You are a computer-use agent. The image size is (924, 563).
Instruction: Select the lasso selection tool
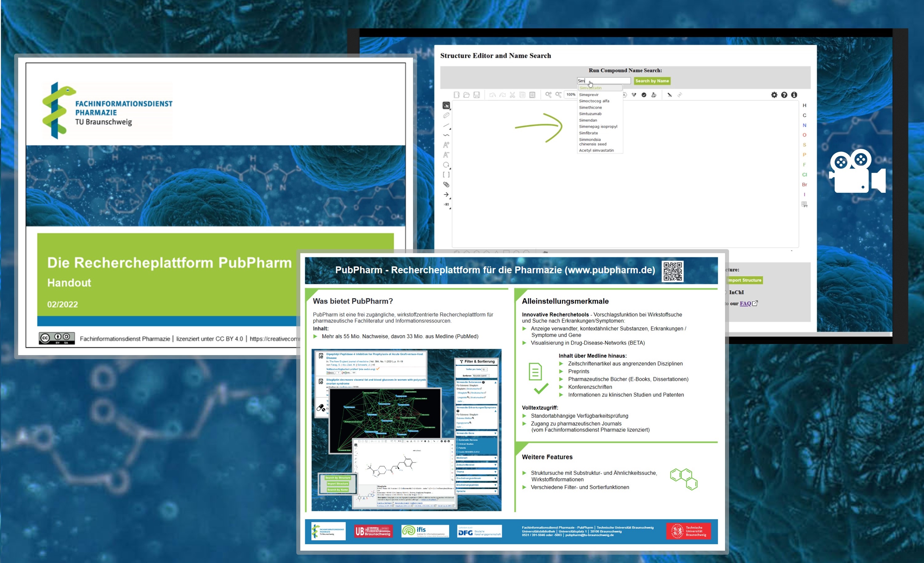446,105
